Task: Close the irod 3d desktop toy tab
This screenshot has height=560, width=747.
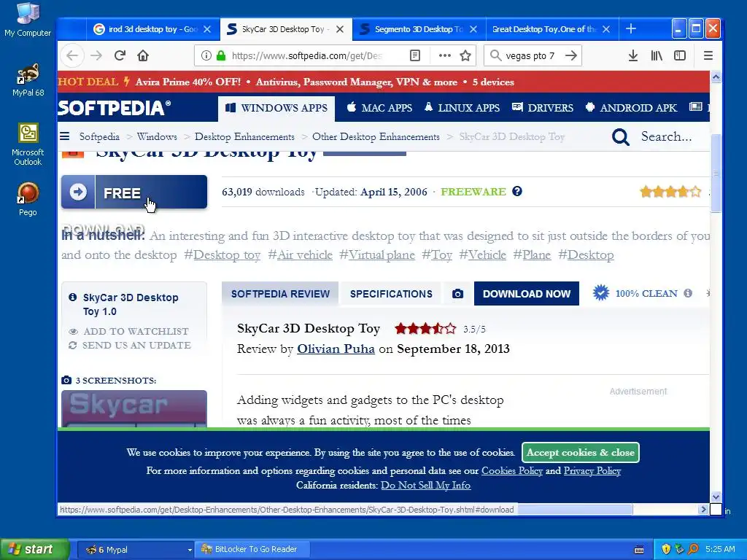Action: [207, 29]
